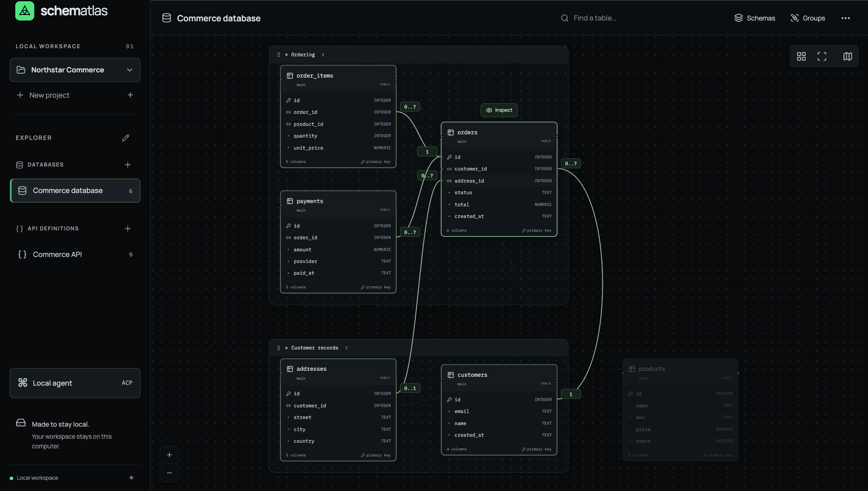This screenshot has height=491, width=868.
Task: Select the unit_price row in order_items
Action: click(338, 148)
